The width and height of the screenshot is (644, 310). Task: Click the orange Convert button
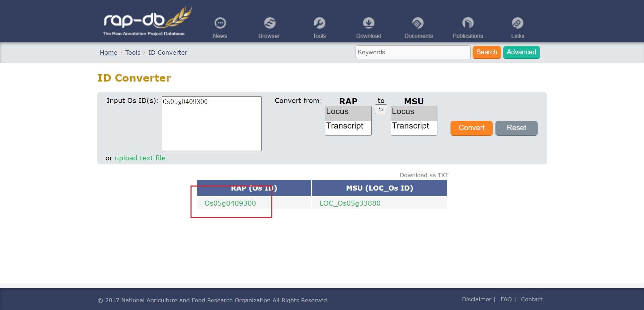pyautogui.click(x=471, y=128)
